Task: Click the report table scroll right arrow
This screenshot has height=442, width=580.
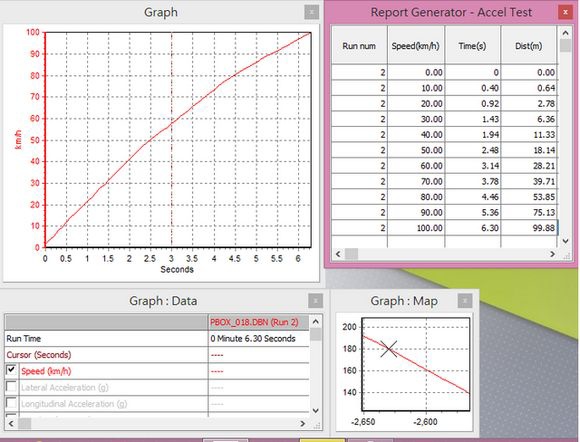Action: point(552,254)
